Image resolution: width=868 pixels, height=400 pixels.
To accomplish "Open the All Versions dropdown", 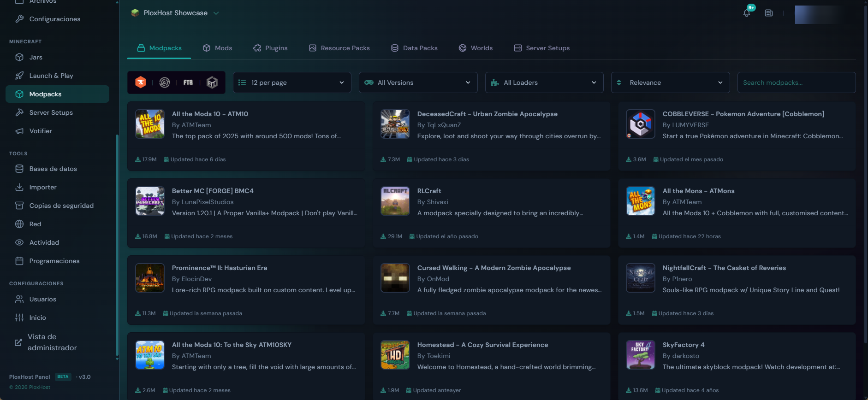I will point(418,82).
